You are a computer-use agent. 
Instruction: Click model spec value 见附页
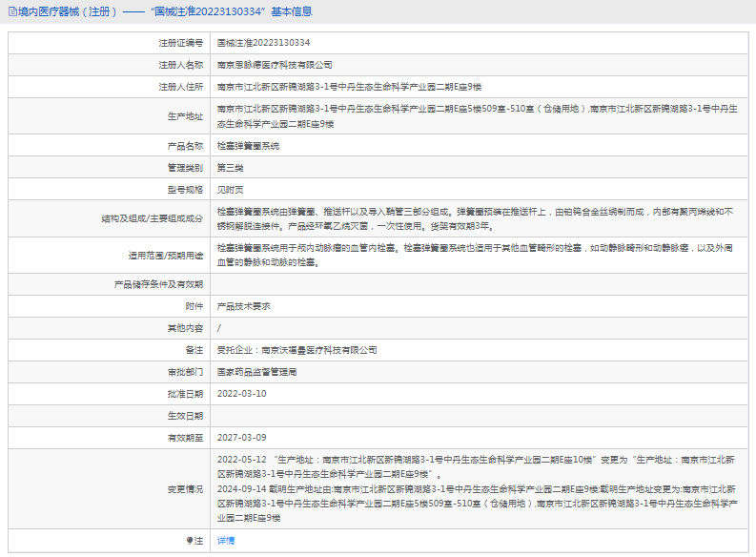[230, 190]
